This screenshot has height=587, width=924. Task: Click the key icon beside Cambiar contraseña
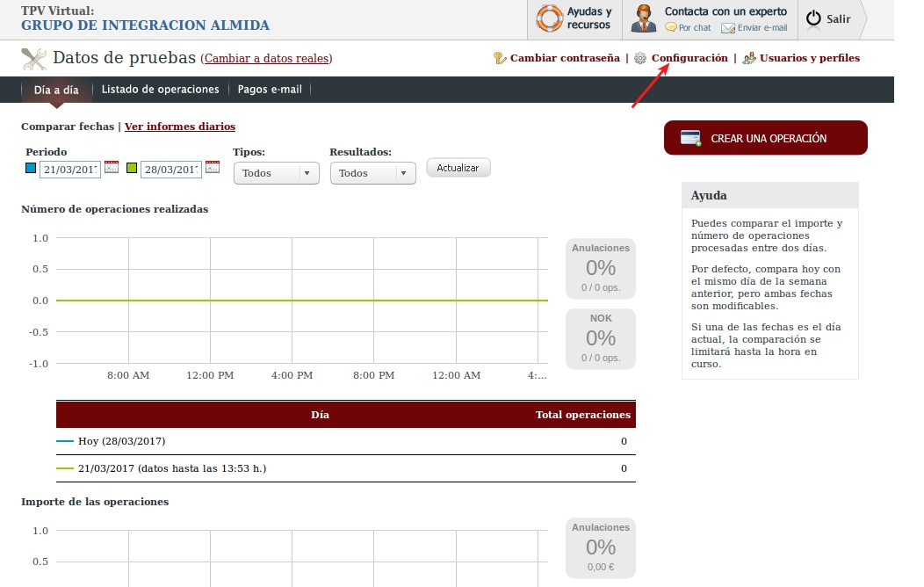tap(500, 58)
